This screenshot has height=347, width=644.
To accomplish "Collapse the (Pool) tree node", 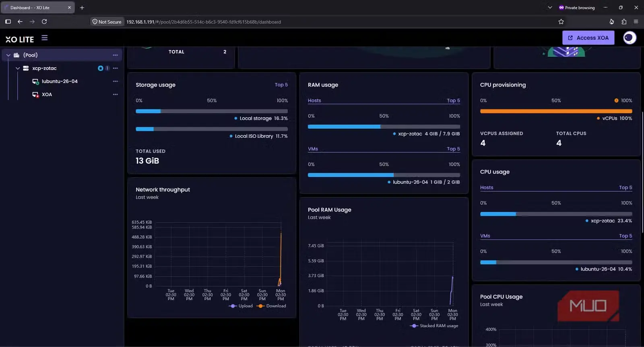I will 8,55.
